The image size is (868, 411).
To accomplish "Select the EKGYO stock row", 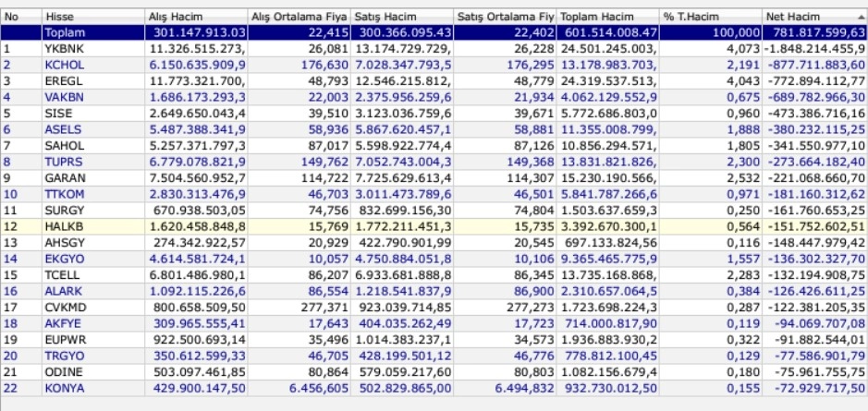I will click(434, 259).
